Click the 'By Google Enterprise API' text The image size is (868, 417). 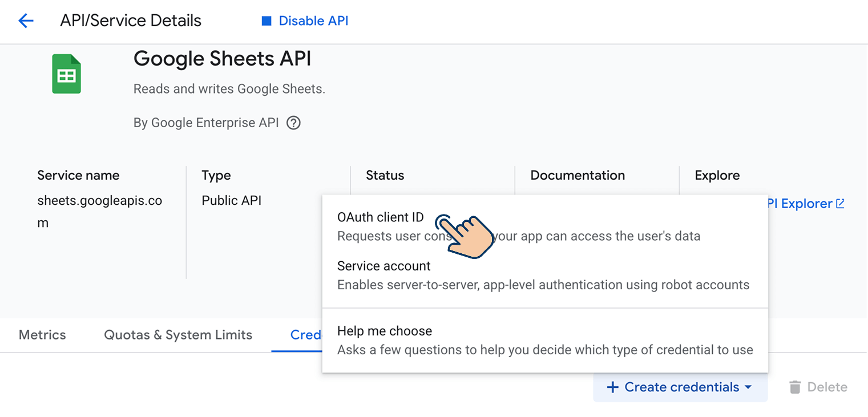pyautogui.click(x=206, y=123)
